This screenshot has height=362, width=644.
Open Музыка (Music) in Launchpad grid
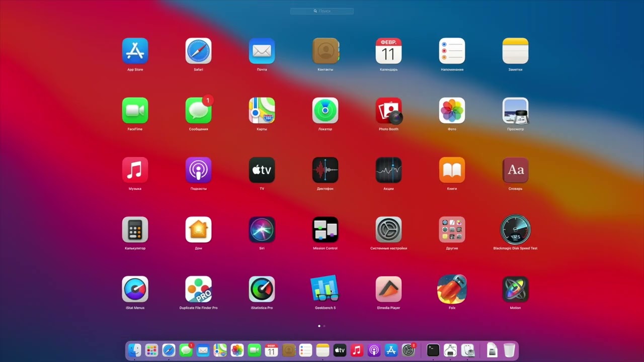click(x=135, y=170)
